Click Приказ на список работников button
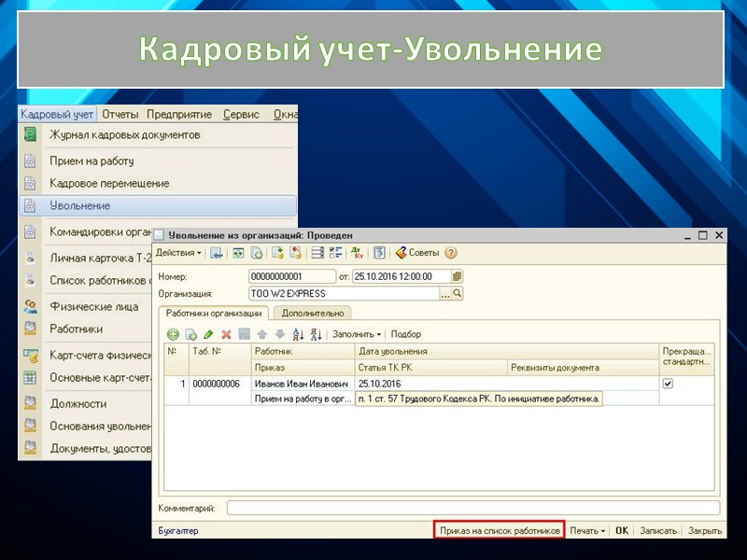 pyautogui.click(x=500, y=530)
